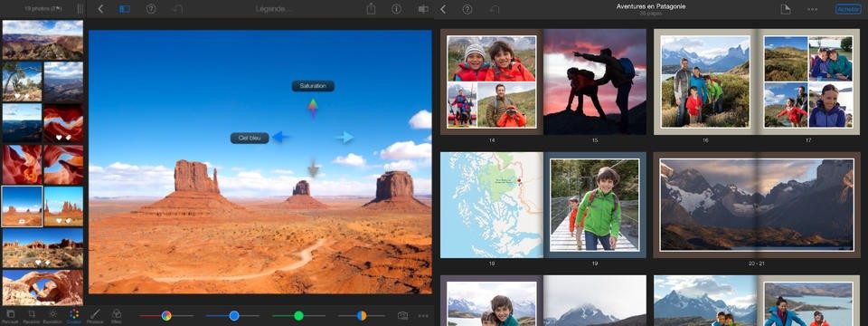Select the Recadrer crop tool
This screenshot has width=868, height=326.
coord(32,316)
